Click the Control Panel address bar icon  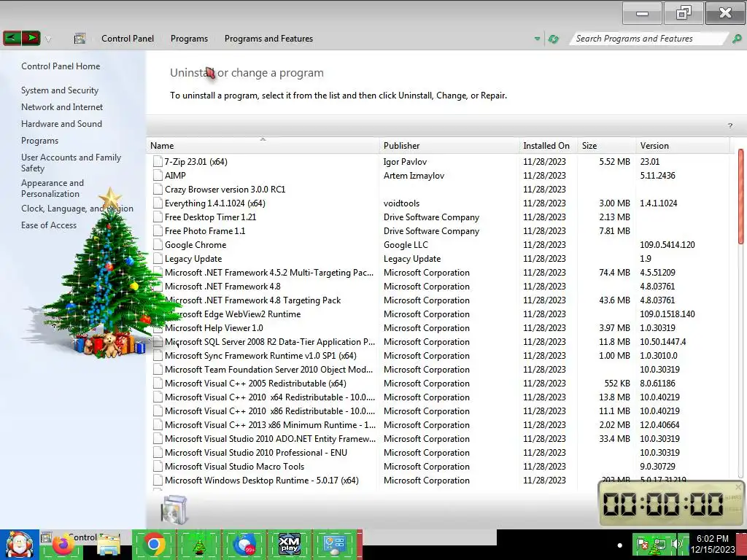80,39
